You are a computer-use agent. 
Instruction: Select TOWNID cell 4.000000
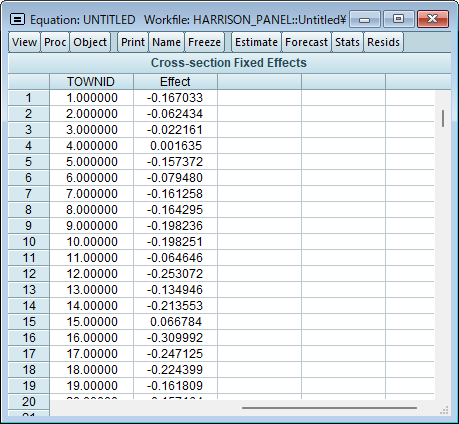pos(91,146)
